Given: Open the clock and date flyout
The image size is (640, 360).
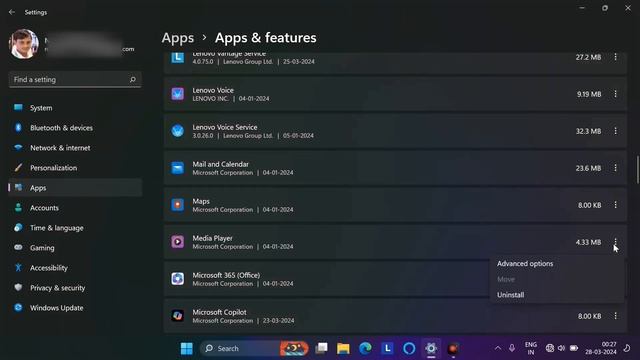Looking at the screenshot, I should coord(600,348).
